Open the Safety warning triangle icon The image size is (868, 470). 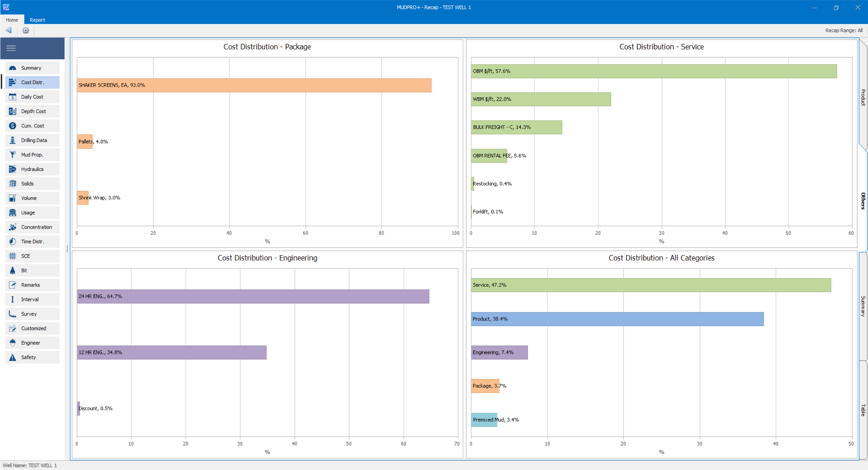coord(12,357)
